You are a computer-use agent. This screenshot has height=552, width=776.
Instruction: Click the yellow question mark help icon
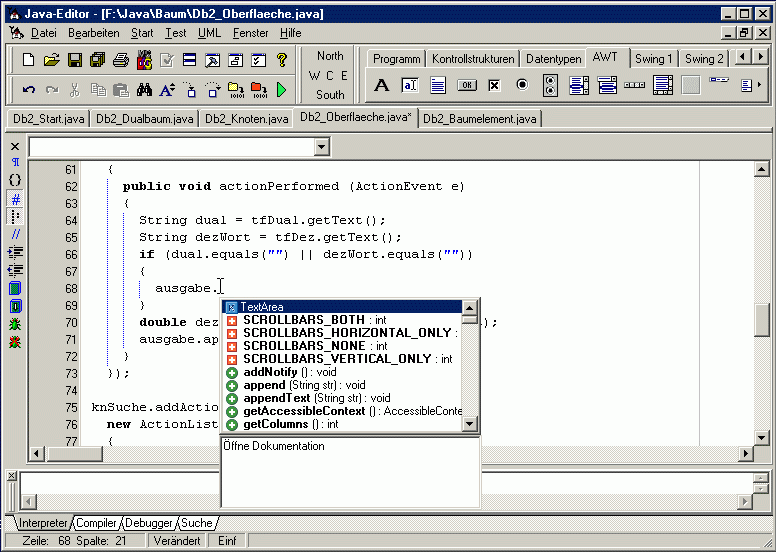point(282,60)
